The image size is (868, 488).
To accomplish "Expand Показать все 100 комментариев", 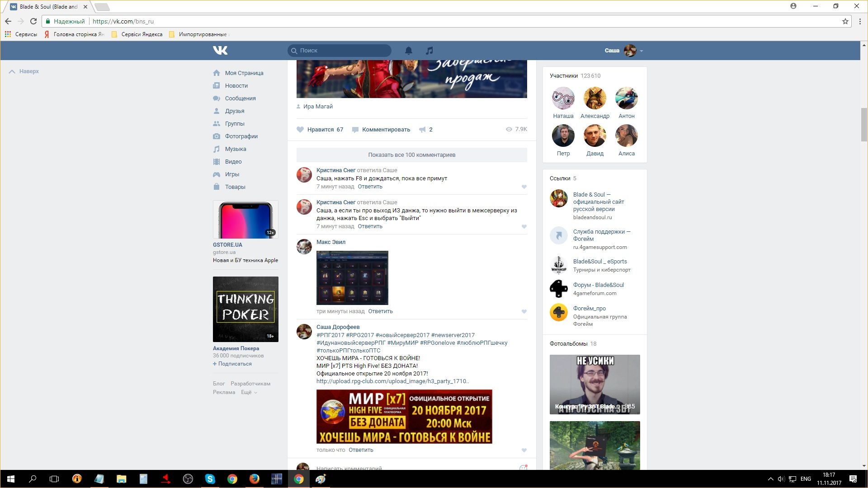I will click(411, 155).
